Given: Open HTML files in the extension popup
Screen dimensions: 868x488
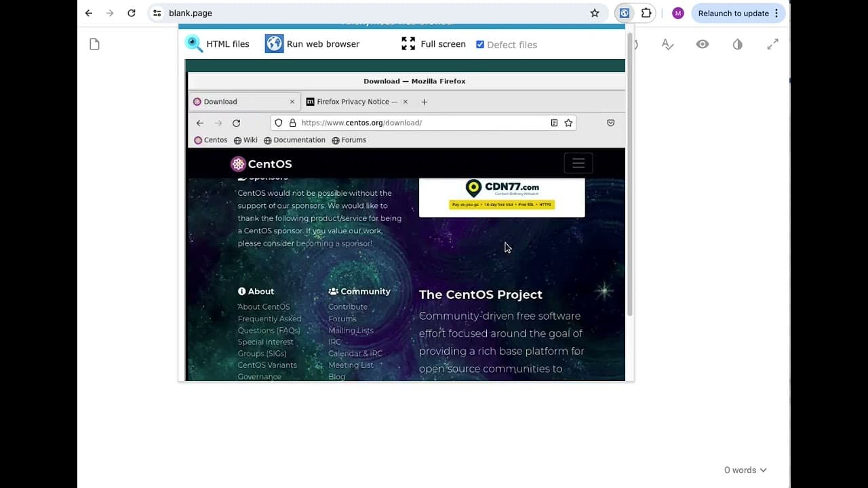Looking at the screenshot, I should click(217, 44).
